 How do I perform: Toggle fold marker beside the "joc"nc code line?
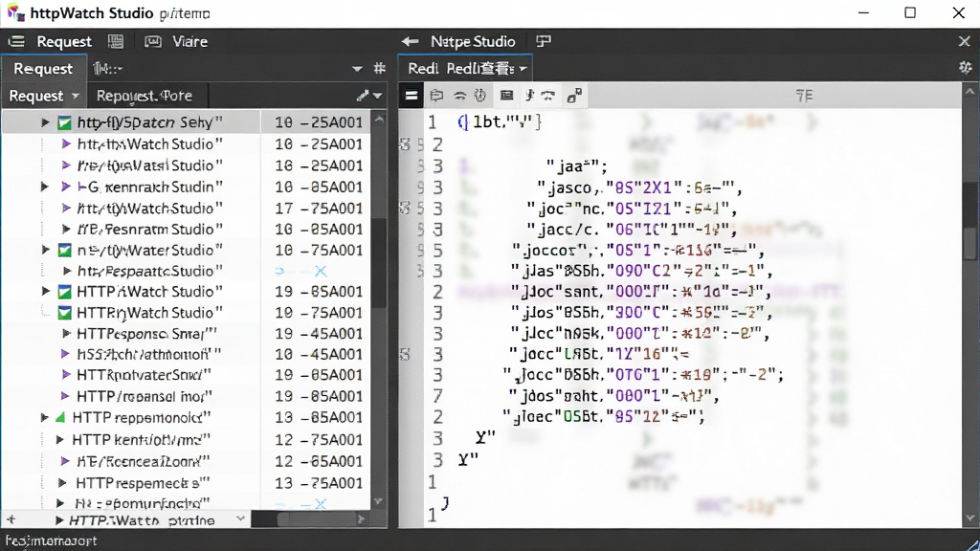coord(405,208)
